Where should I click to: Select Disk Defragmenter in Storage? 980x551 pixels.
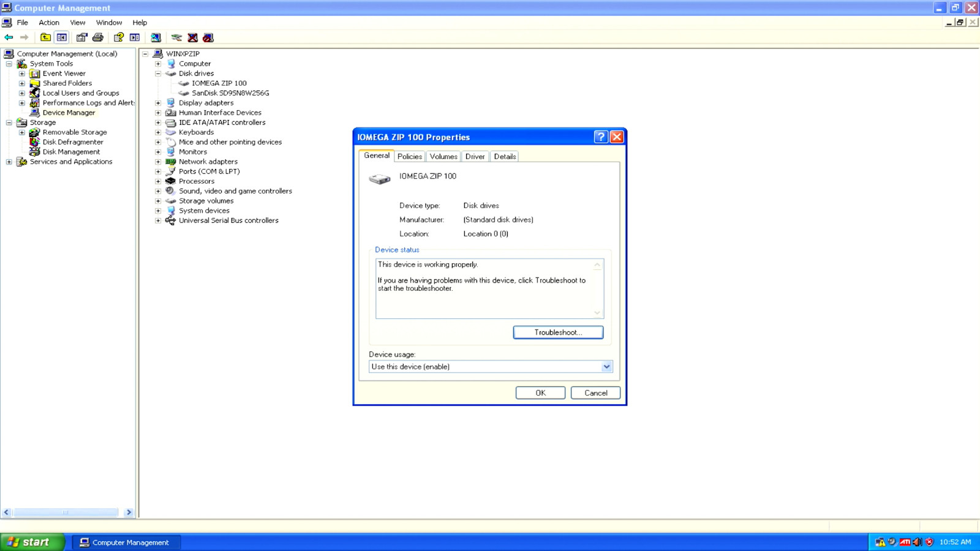(73, 142)
